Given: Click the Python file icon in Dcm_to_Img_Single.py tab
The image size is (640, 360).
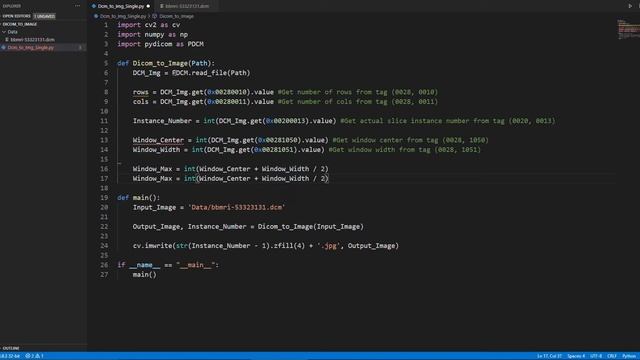Looking at the screenshot, I should coord(94,6).
